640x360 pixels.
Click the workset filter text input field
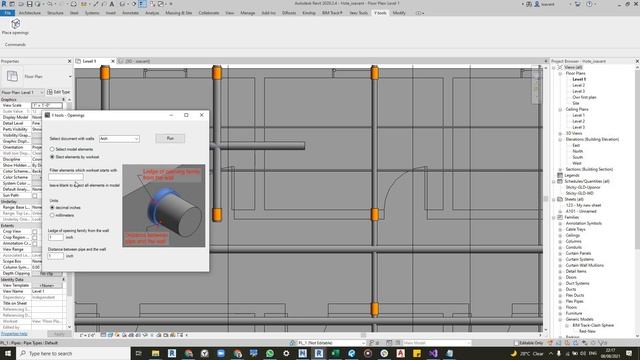(x=66, y=177)
